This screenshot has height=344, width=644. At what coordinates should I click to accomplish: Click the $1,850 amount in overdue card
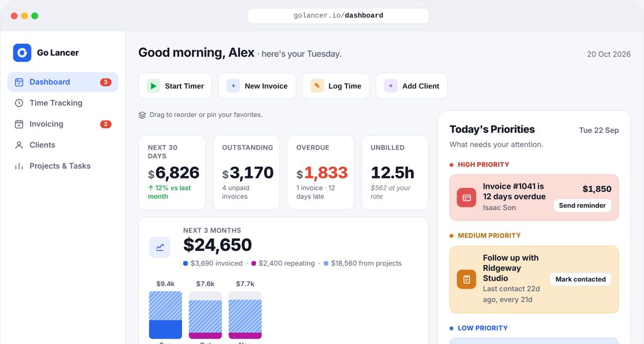597,189
